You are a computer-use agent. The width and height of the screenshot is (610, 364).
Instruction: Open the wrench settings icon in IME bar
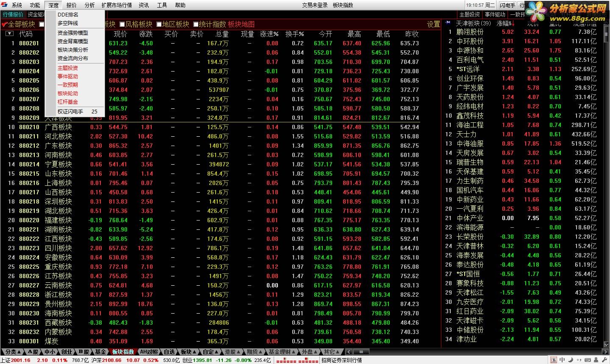click(x=604, y=360)
